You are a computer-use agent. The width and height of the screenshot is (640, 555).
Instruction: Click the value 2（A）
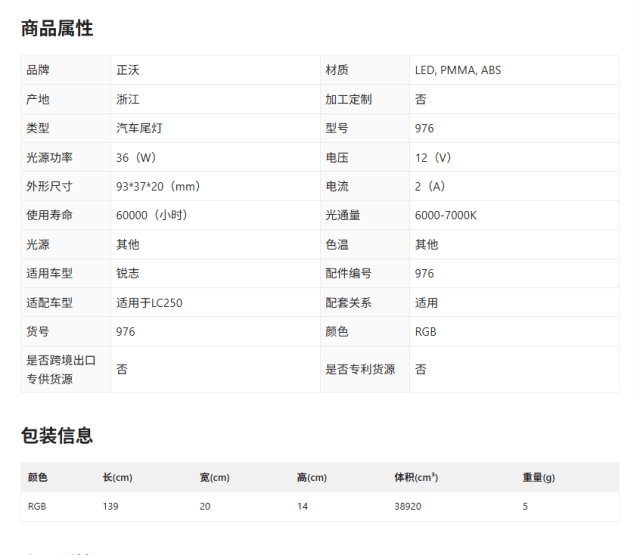point(430,186)
